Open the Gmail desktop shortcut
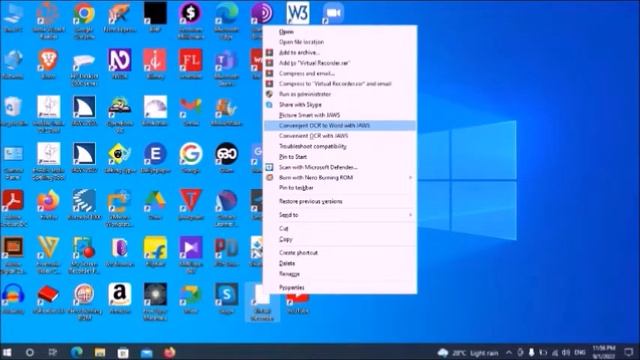The image size is (640, 360). pyautogui.click(x=191, y=110)
